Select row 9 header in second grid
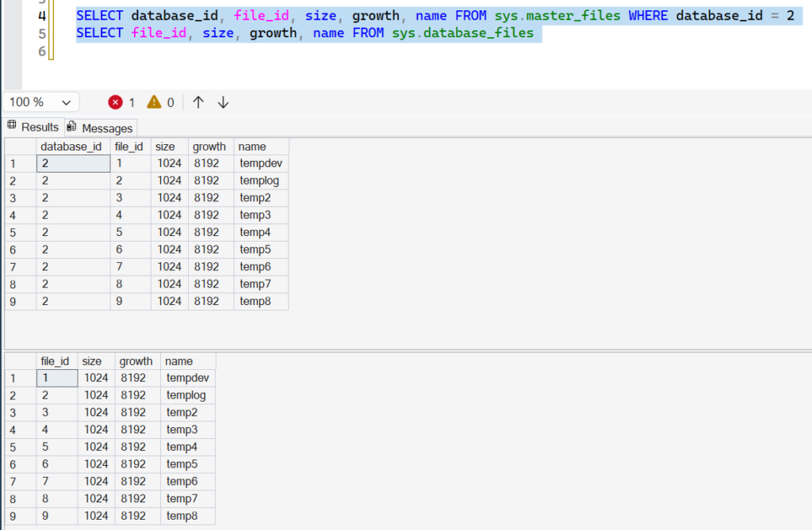Viewport: 812px width, 530px height. pyautogui.click(x=20, y=516)
